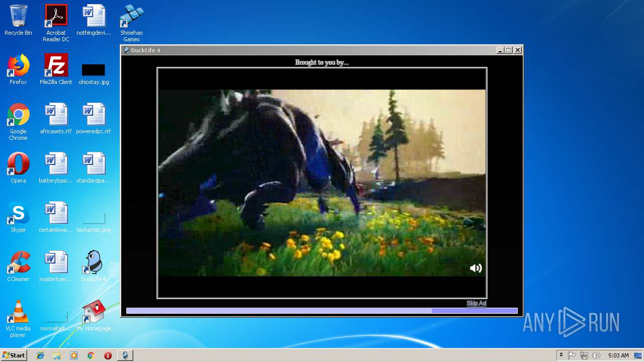Image resolution: width=644 pixels, height=362 pixels.
Task: Select the africasets.rtf document
Action: (x=56, y=119)
